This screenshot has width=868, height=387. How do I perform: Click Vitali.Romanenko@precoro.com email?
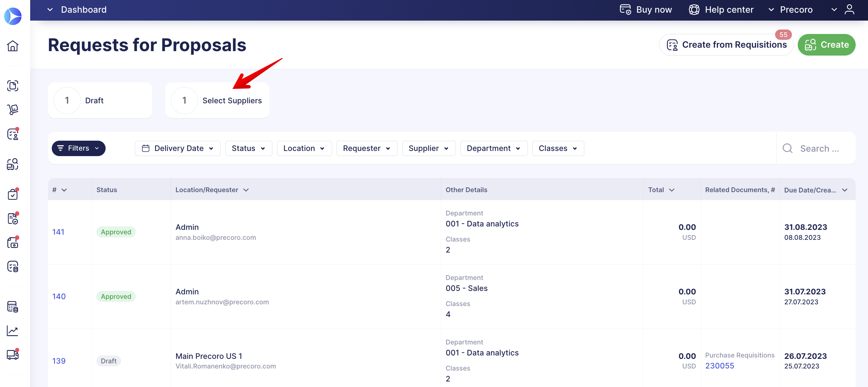[x=226, y=366]
